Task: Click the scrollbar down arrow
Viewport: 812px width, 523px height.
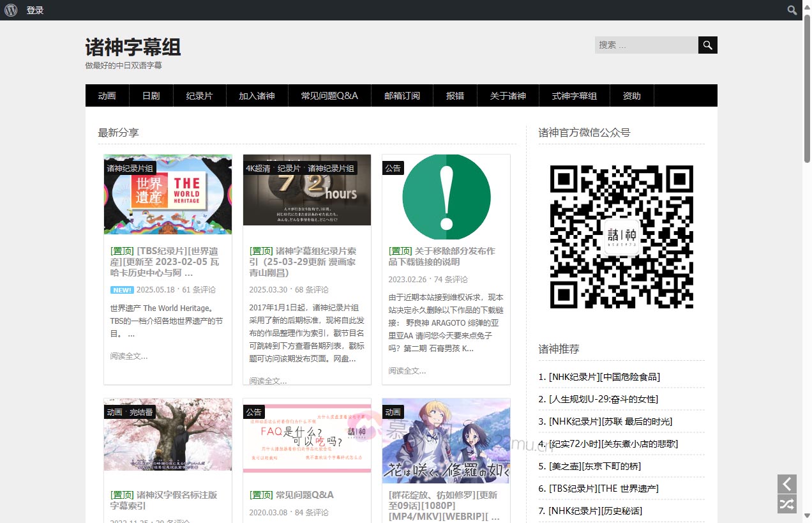Action: [807, 515]
